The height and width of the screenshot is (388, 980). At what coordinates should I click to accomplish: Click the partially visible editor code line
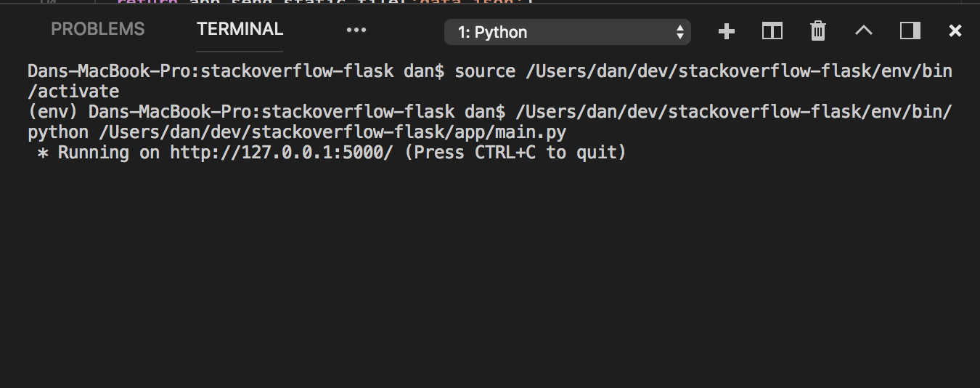click(327, 3)
